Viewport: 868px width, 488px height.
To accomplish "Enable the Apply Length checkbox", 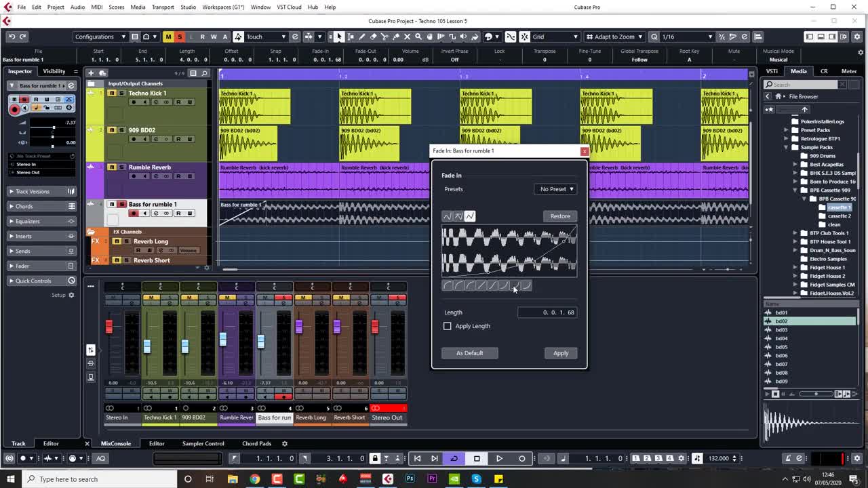I will pyautogui.click(x=448, y=326).
